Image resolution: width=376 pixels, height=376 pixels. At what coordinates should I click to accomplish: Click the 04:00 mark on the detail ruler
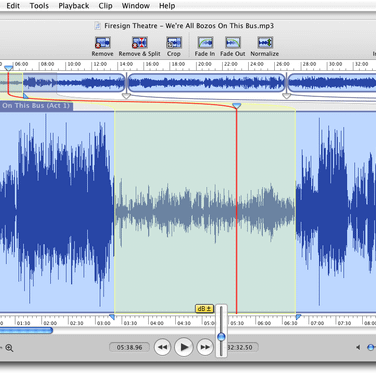tap(157, 323)
